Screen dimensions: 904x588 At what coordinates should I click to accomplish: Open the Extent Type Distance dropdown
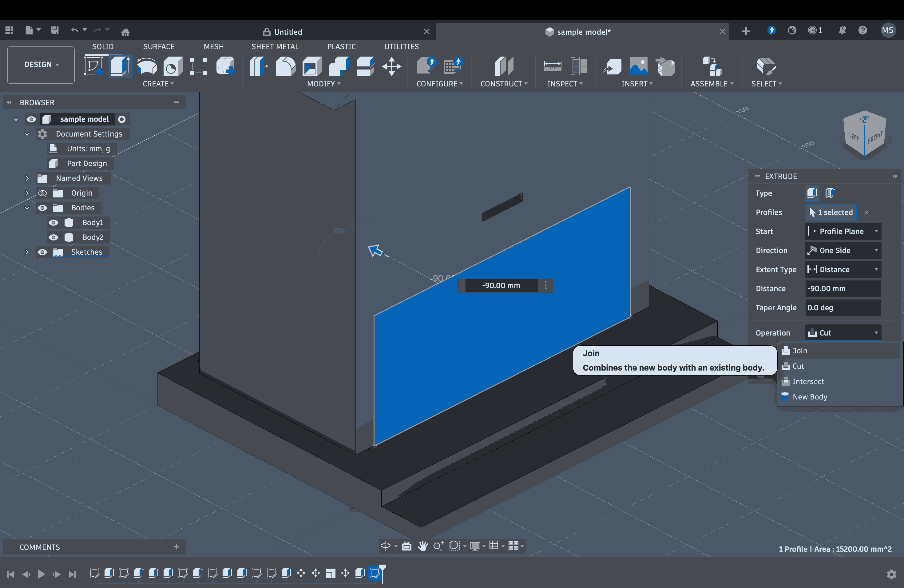843,269
